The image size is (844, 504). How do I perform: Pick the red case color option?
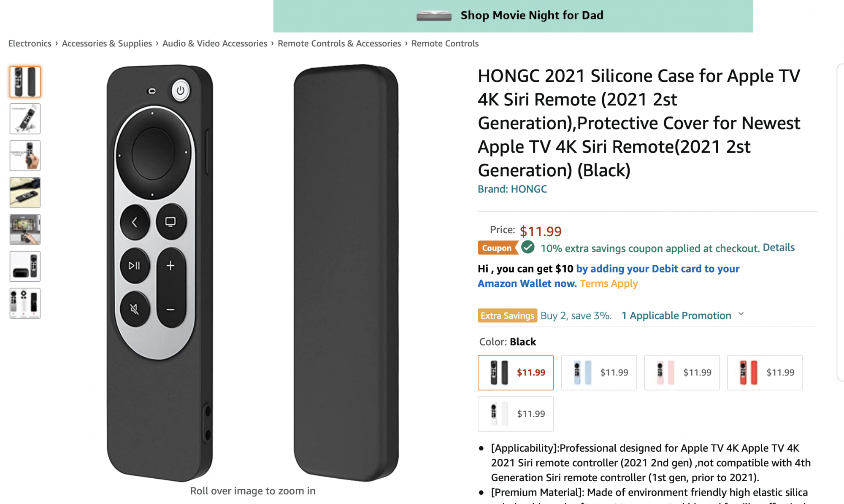[765, 372]
